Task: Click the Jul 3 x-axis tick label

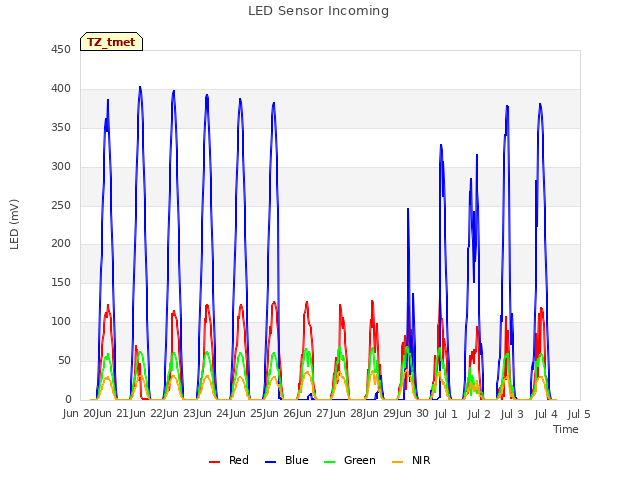Action: pyautogui.click(x=512, y=414)
